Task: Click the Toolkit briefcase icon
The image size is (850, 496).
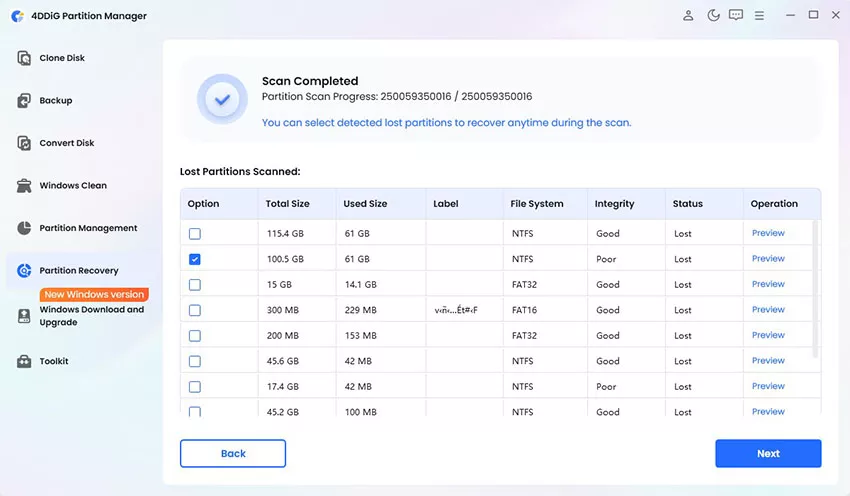Action: click(x=24, y=361)
